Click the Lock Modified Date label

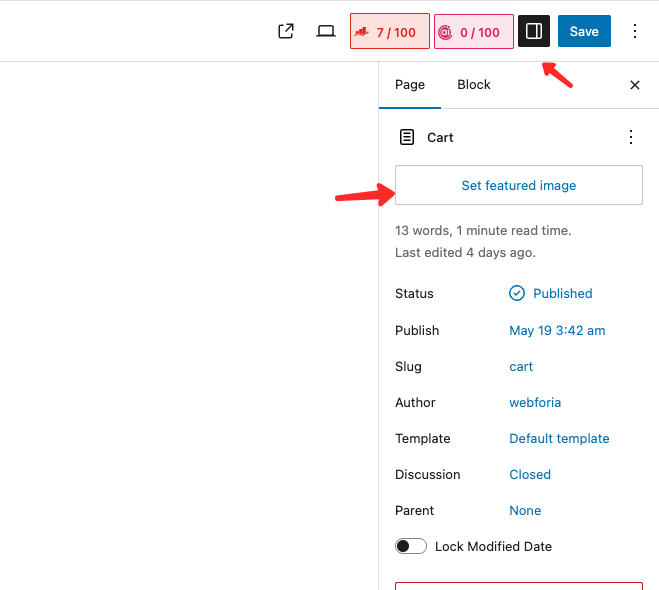click(x=493, y=546)
